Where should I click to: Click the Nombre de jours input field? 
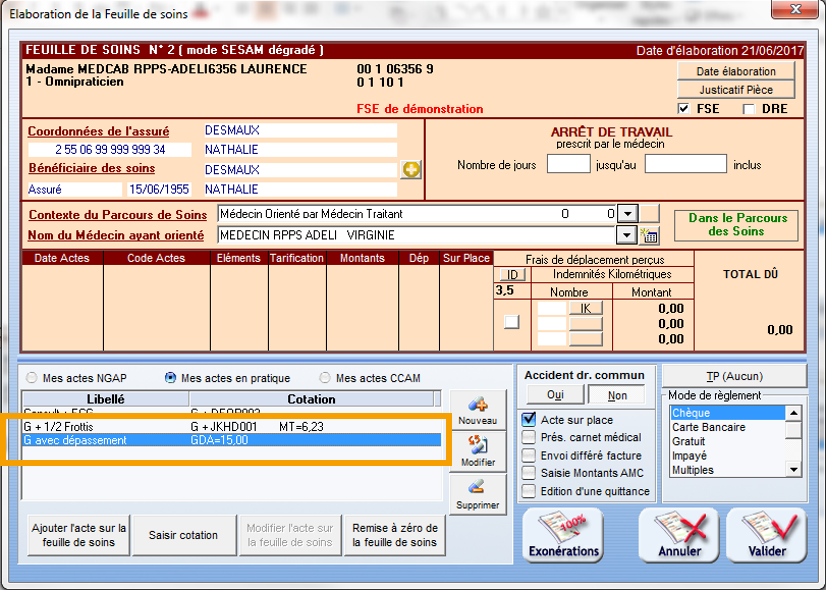568,165
